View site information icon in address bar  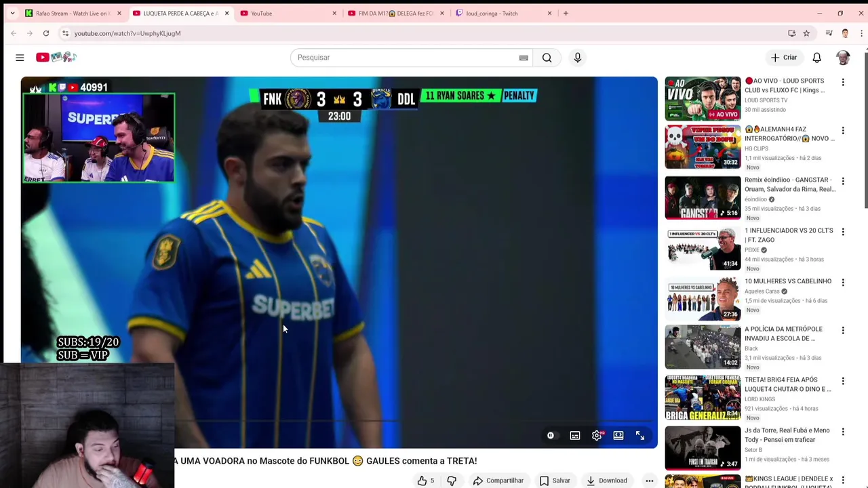click(65, 33)
